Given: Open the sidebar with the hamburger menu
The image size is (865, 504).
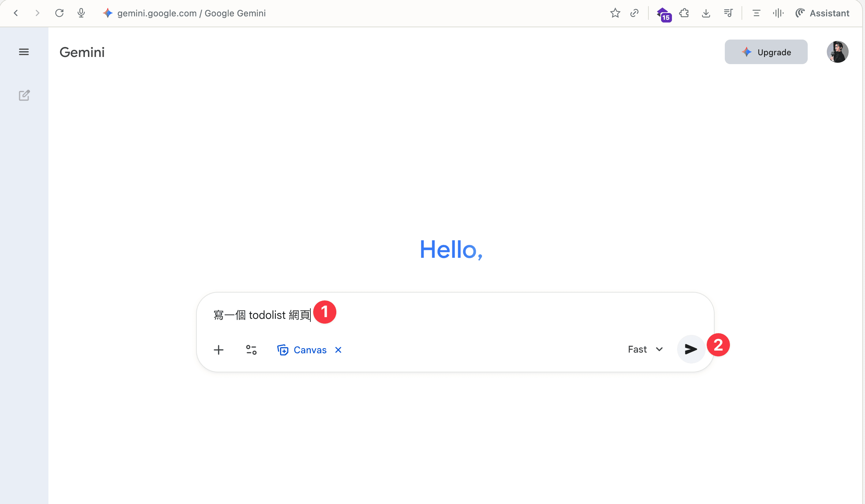Looking at the screenshot, I should [24, 51].
